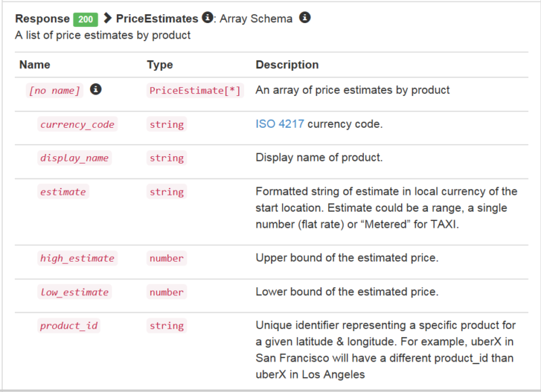Click the 'Formatted string of estimate' description

pos(386,208)
